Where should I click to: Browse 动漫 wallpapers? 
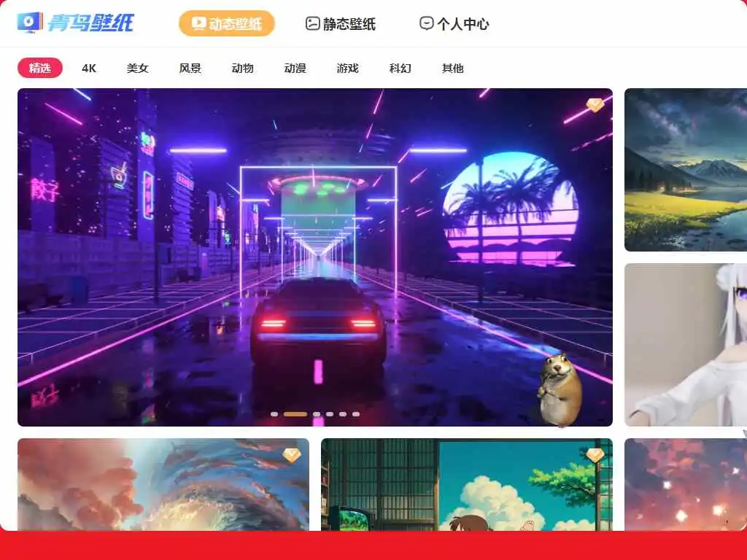[x=295, y=68]
